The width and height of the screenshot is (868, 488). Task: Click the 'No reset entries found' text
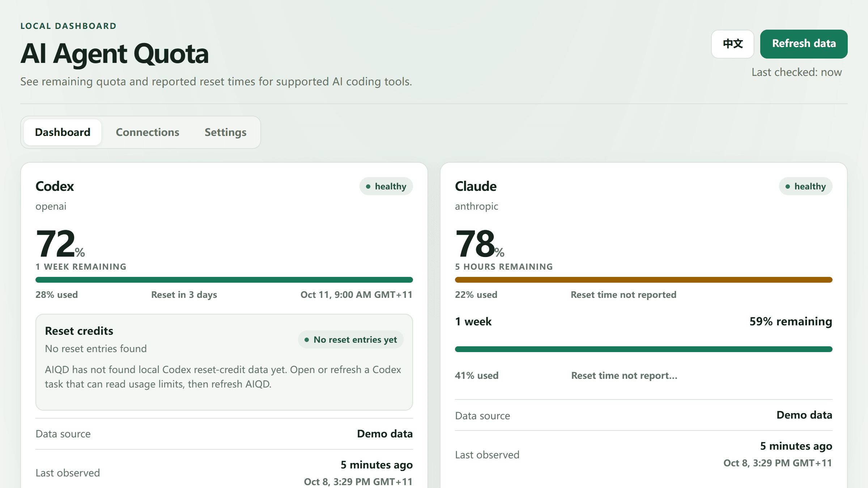tap(96, 348)
